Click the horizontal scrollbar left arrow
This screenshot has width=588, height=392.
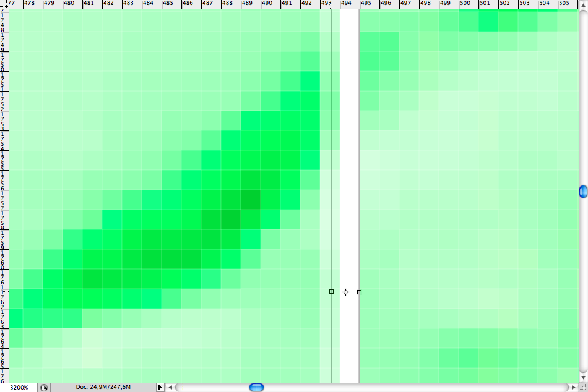click(x=171, y=387)
